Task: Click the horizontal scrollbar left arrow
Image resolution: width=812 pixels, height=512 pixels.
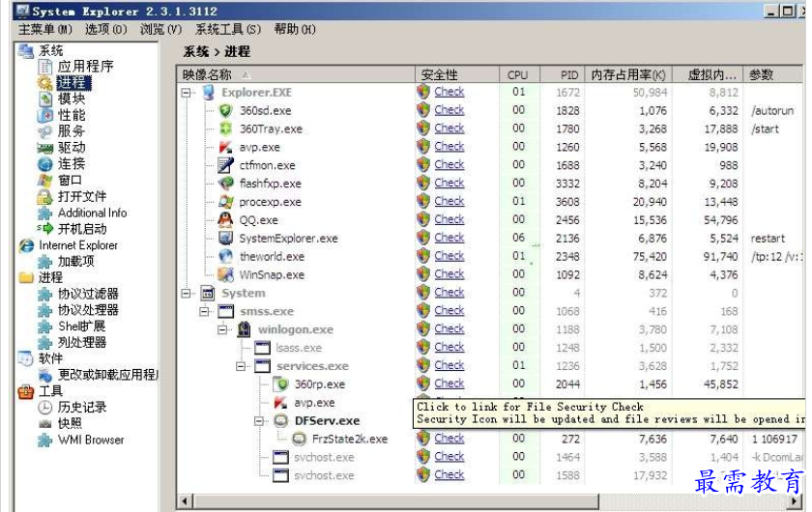Action: tap(185, 500)
